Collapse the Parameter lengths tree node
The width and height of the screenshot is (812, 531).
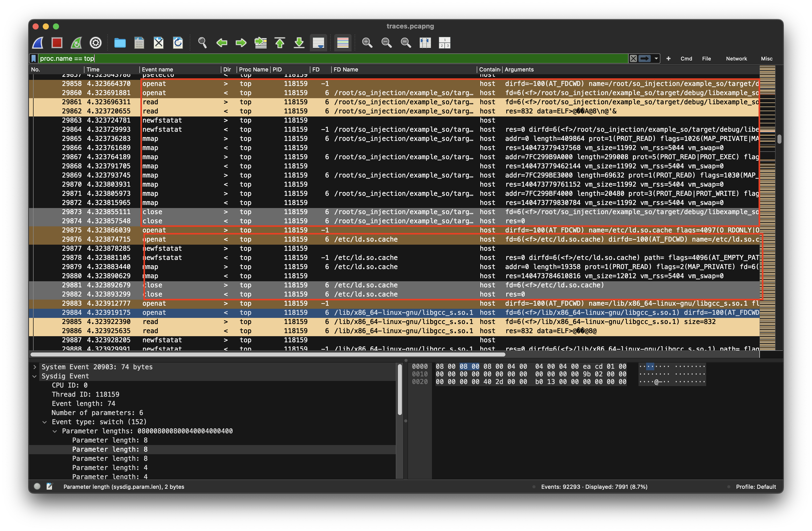pos(55,431)
